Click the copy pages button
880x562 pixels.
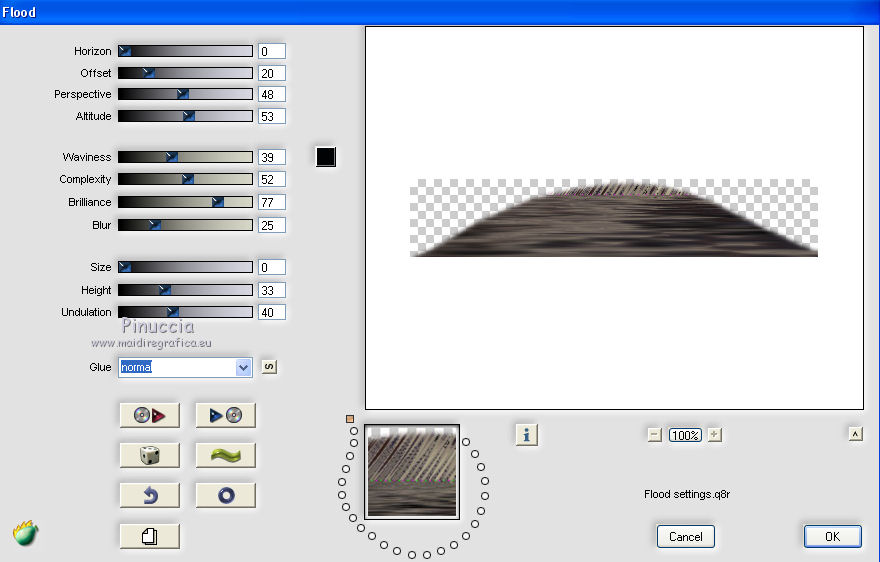pyautogui.click(x=149, y=536)
